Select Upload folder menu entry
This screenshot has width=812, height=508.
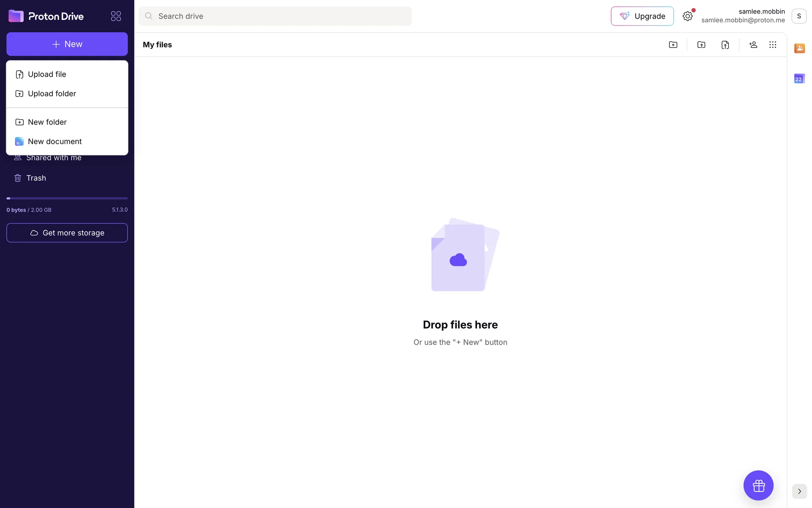pos(52,94)
